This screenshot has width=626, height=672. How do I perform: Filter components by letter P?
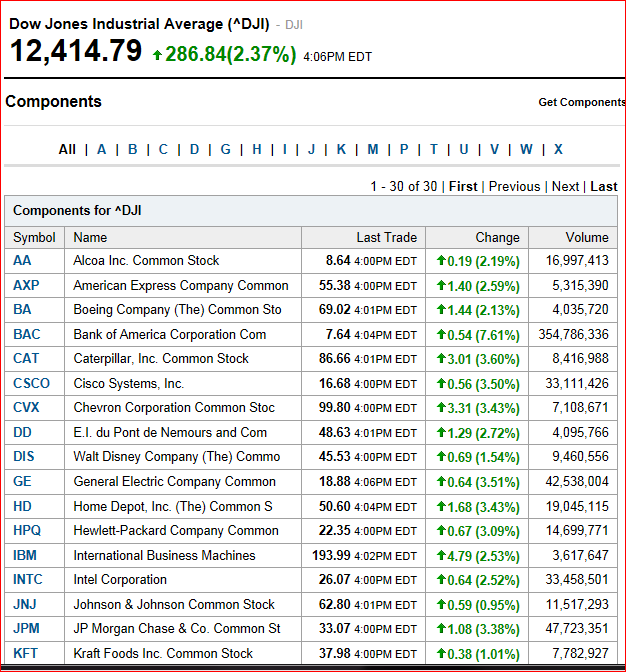coord(404,149)
